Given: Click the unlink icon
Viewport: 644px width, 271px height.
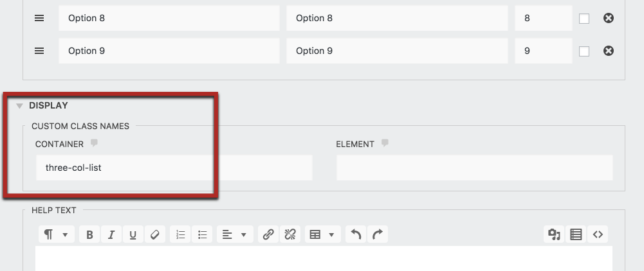Looking at the screenshot, I should [290, 235].
